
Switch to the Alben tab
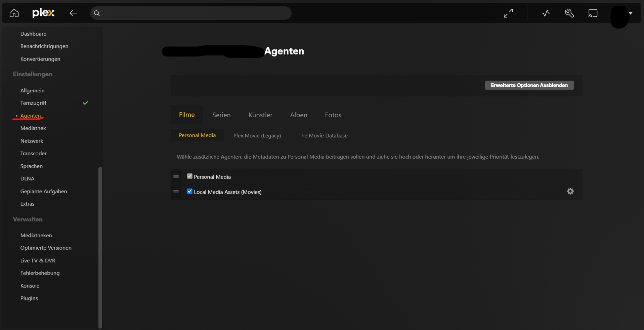point(299,115)
